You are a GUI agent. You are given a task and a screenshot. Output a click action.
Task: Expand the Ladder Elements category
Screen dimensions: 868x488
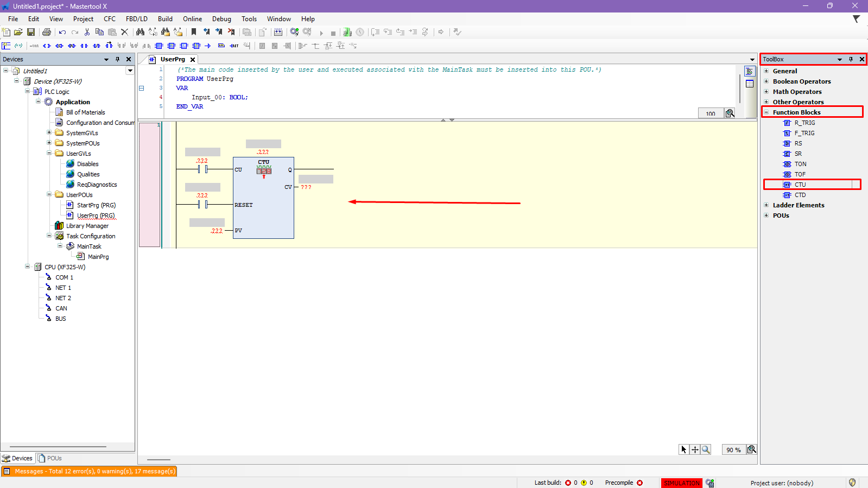[766, 205]
